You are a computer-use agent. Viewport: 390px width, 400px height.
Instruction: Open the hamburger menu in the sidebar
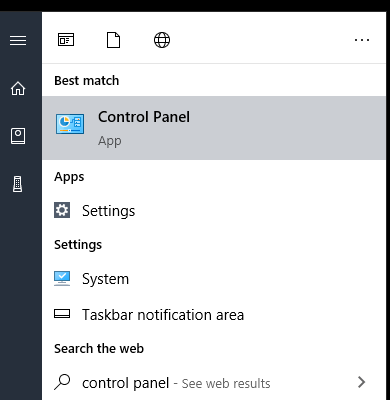tap(18, 40)
